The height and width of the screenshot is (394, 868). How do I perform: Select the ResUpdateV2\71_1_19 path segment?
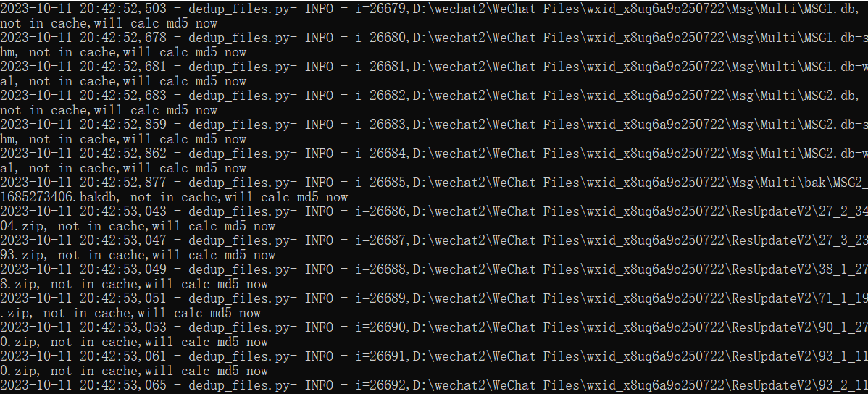(799, 298)
